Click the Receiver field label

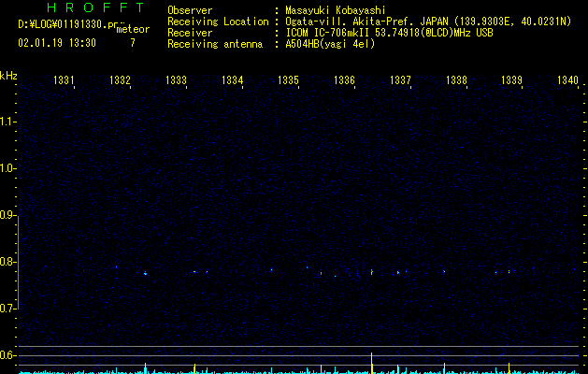(x=190, y=33)
